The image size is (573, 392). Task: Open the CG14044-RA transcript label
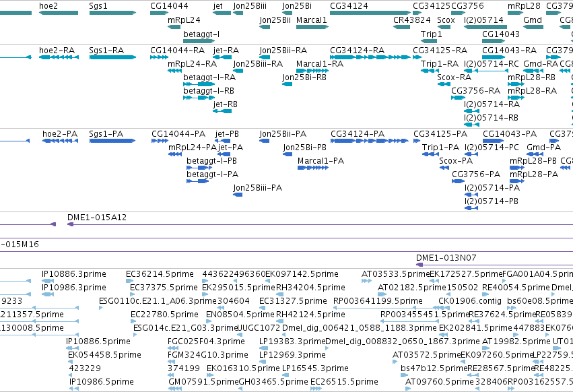click(177, 50)
